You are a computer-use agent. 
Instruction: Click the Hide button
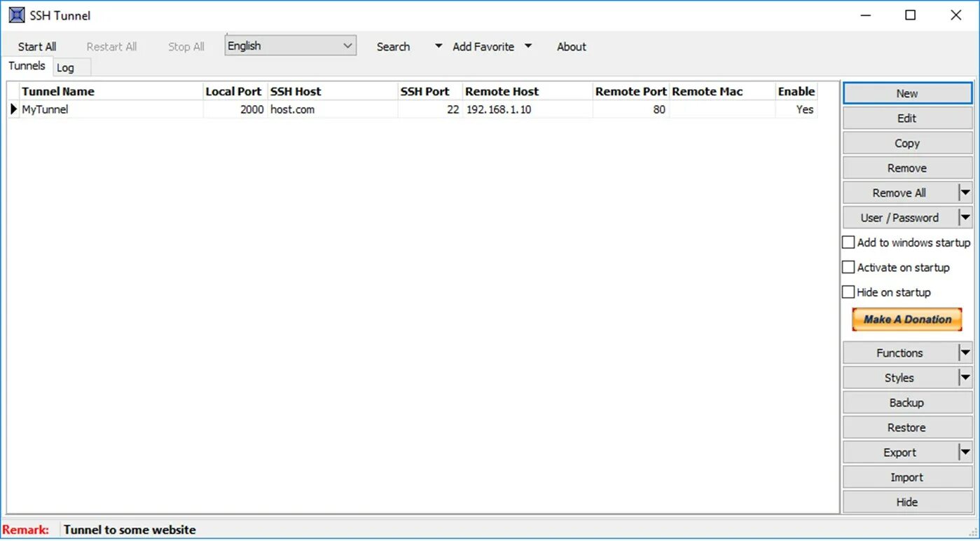tap(907, 502)
